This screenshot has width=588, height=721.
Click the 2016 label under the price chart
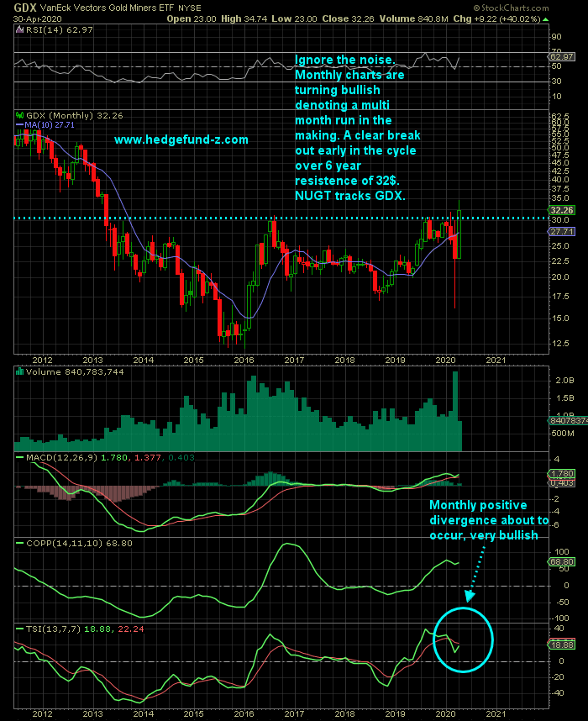244,360
